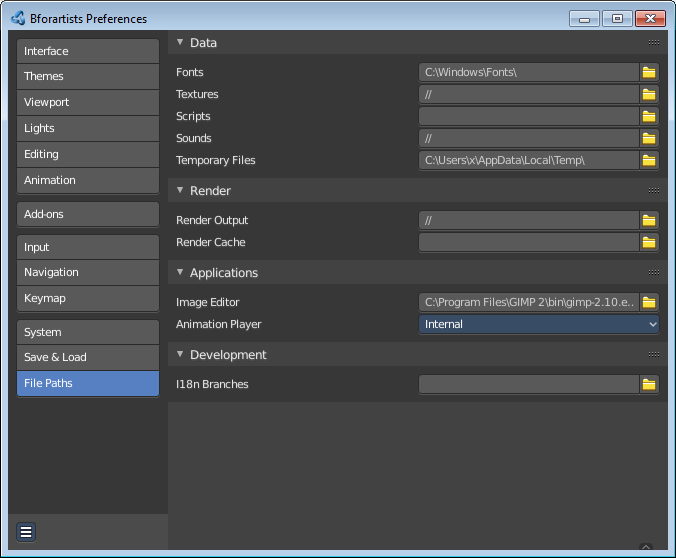Close the Bforartists Preferences window
676x558 pixels.
pos(651,19)
